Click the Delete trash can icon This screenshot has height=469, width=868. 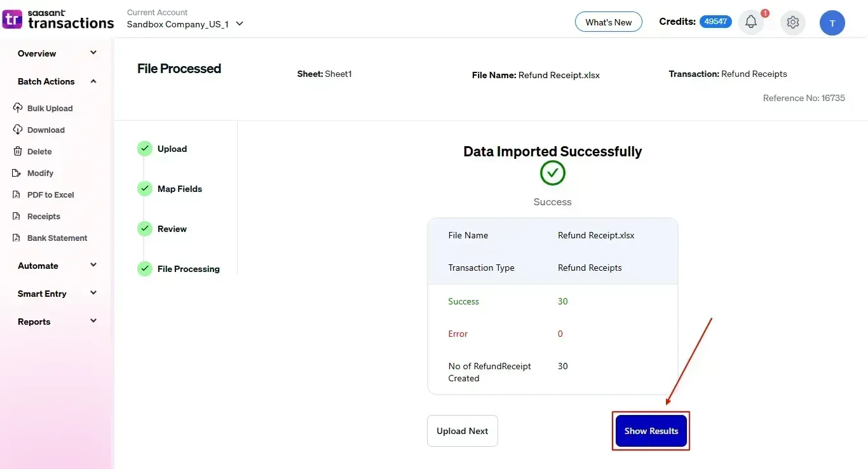coord(18,151)
